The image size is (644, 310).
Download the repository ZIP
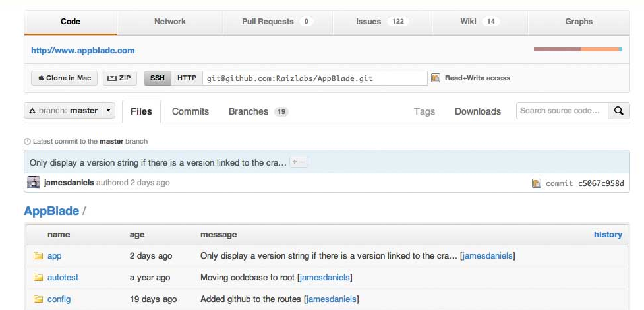[120, 78]
